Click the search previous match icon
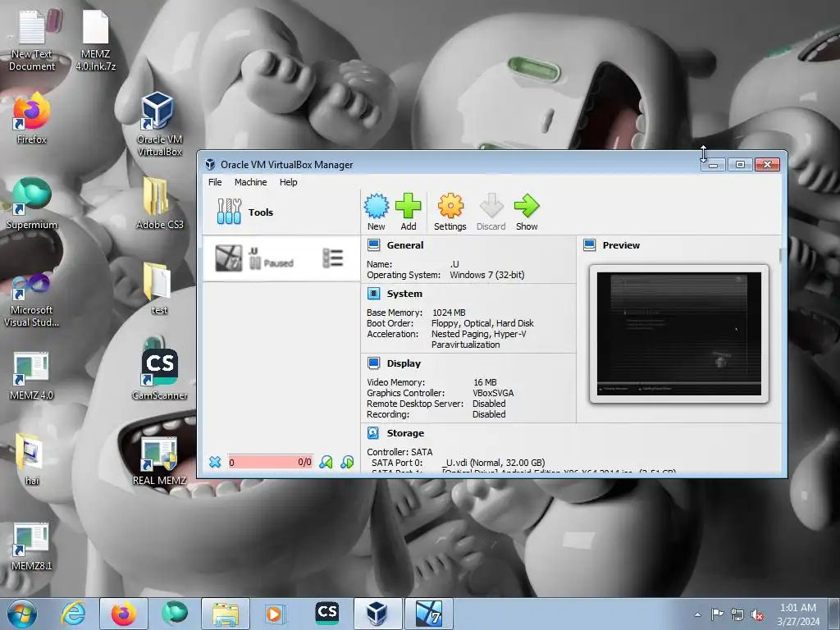Screen dimensions: 840x630 coord(326,462)
